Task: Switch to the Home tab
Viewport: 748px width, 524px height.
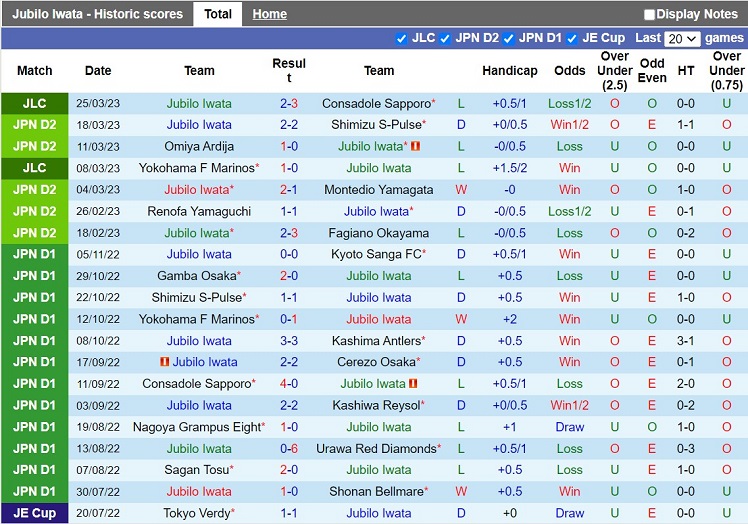Action: 269,15
